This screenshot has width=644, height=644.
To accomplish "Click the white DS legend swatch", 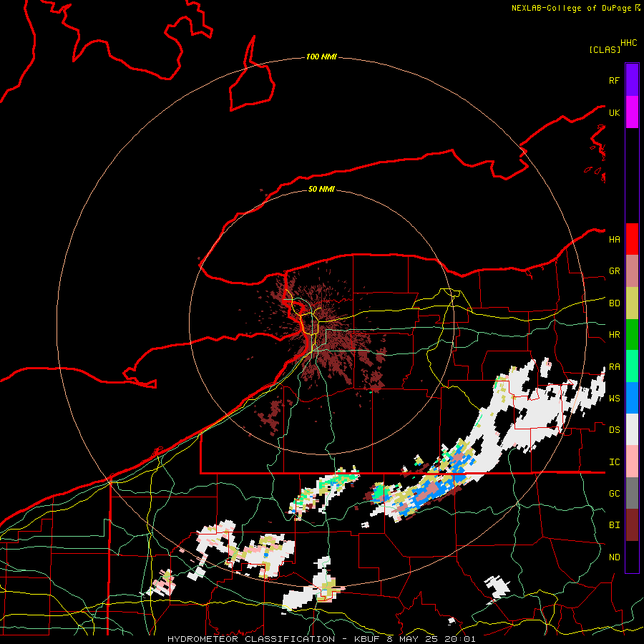I will pyautogui.click(x=632, y=429).
